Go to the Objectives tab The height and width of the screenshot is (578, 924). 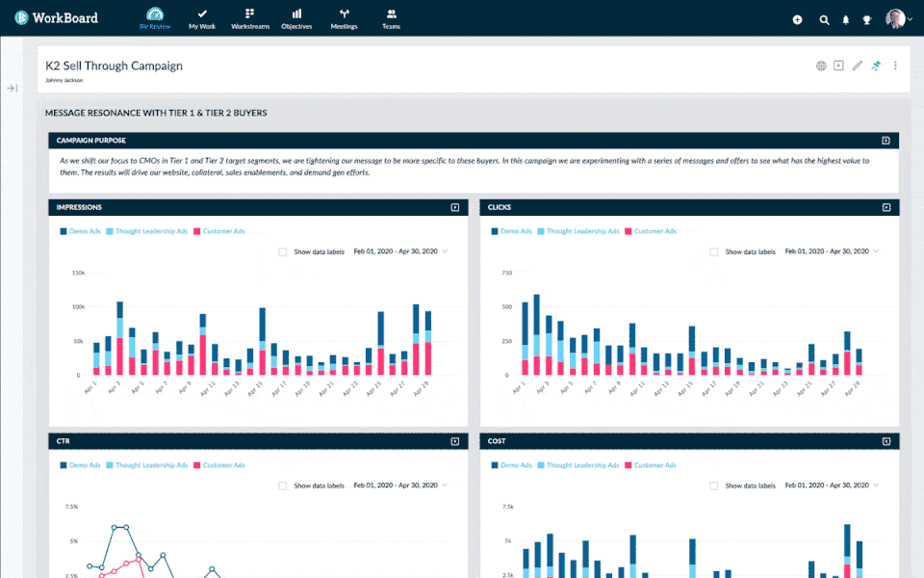[296, 19]
